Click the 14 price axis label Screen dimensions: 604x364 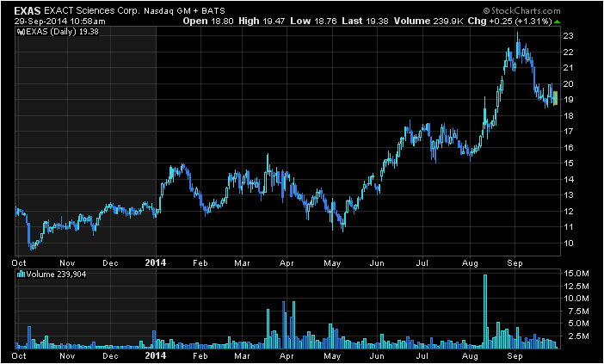[569, 180]
